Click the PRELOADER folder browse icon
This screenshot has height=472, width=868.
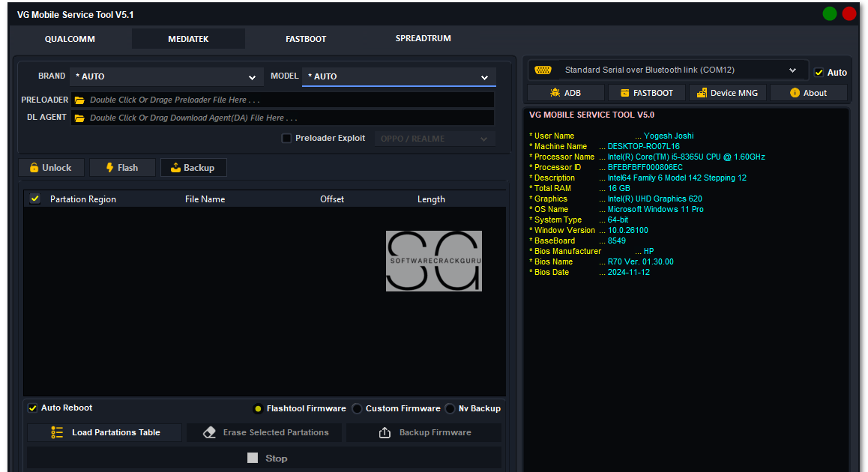(x=79, y=100)
